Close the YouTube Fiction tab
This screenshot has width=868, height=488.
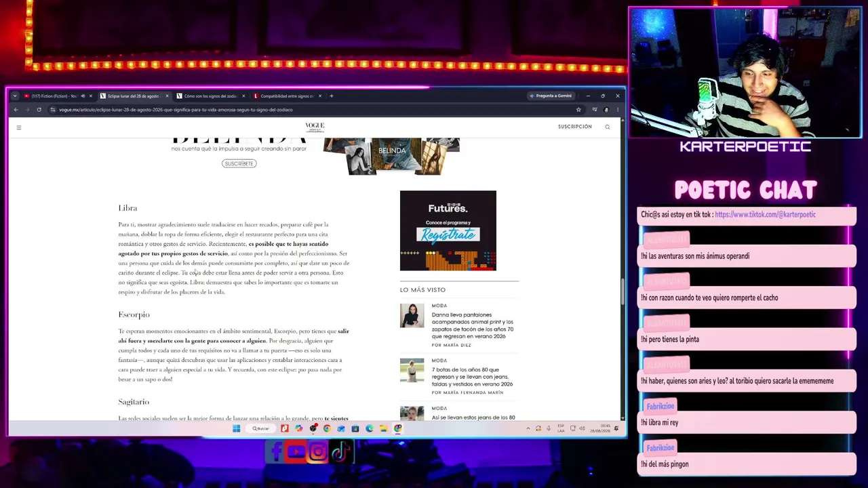point(90,96)
